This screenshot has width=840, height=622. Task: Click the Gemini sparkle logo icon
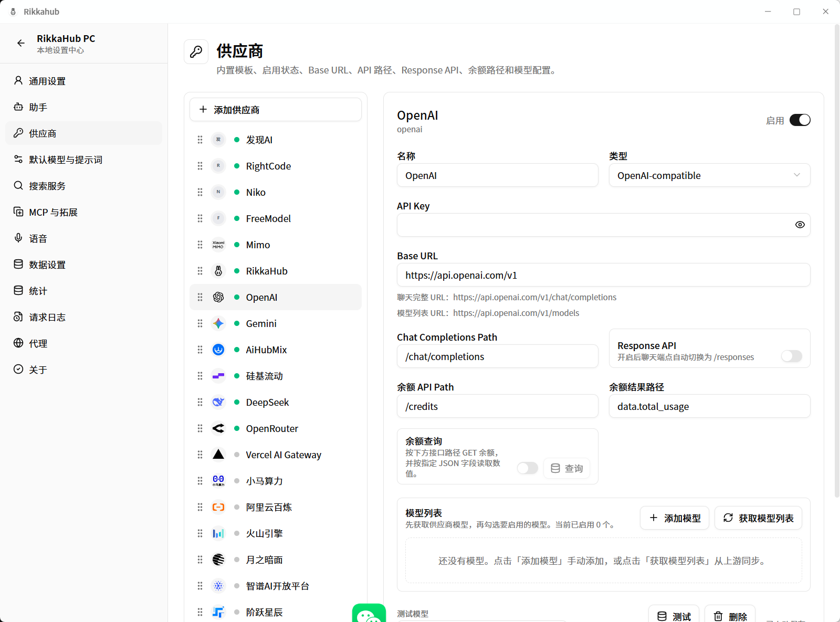pos(218,323)
